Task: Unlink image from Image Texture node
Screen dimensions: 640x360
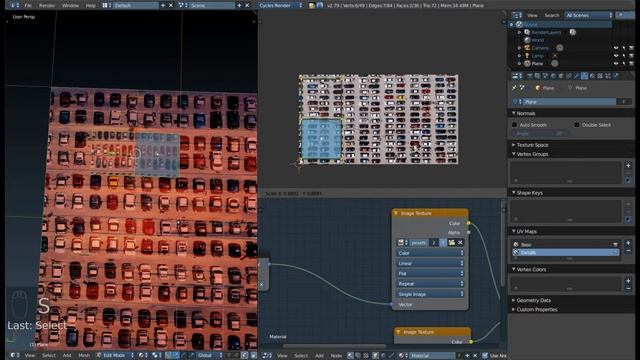Action: (460, 242)
